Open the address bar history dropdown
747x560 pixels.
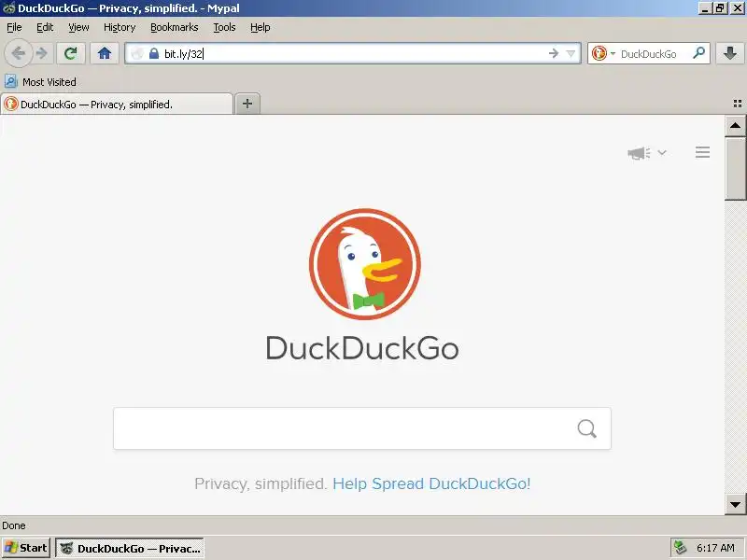(571, 53)
